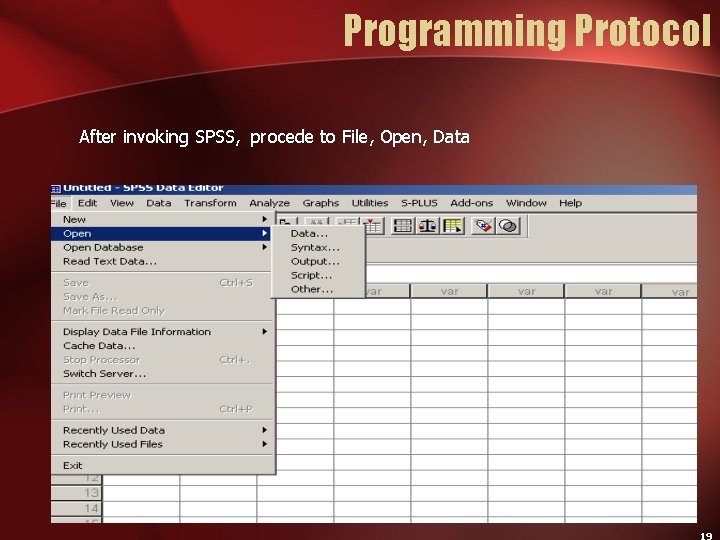The width and height of the screenshot is (720, 540).
Task: Click the greyed Print... entry
Action: coord(163,409)
